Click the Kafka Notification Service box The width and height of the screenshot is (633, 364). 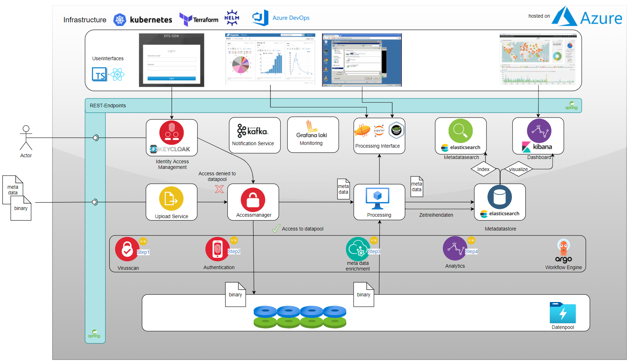tap(255, 135)
